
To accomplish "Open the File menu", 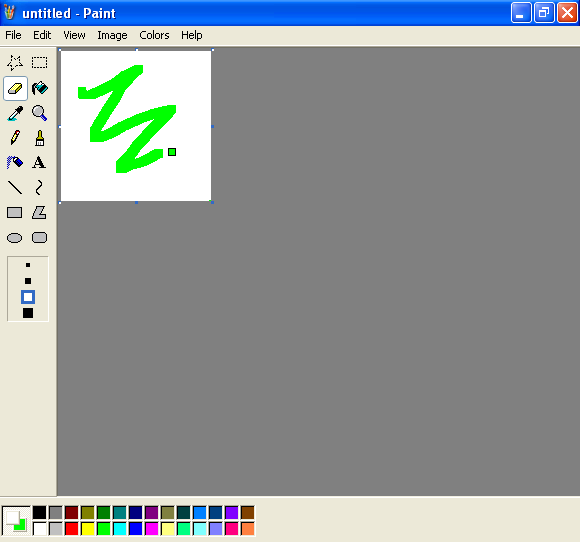I will (x=13, y=35).
